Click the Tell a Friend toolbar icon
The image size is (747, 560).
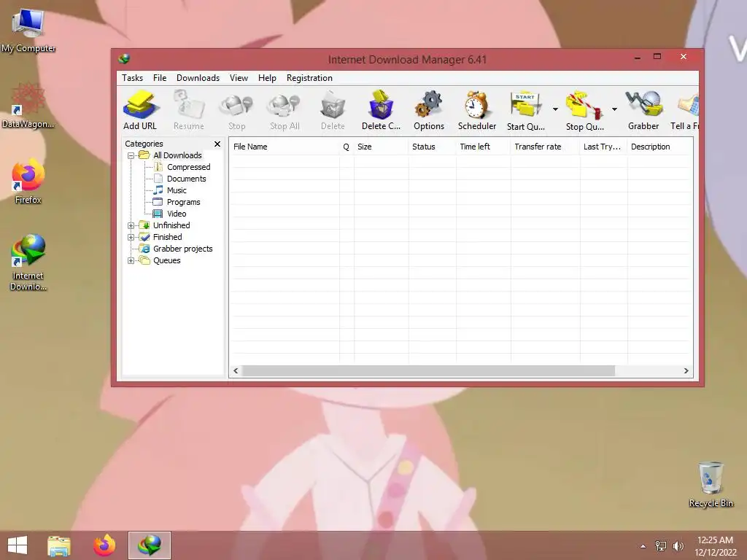click(x=685, y=111)
